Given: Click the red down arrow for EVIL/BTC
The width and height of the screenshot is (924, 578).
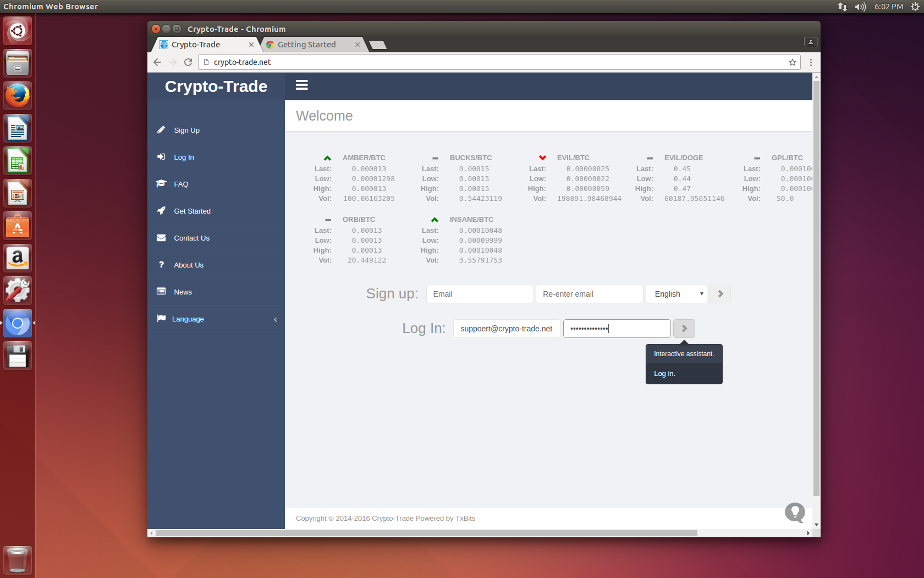Looking at the screenshot, I should [542, 158].
